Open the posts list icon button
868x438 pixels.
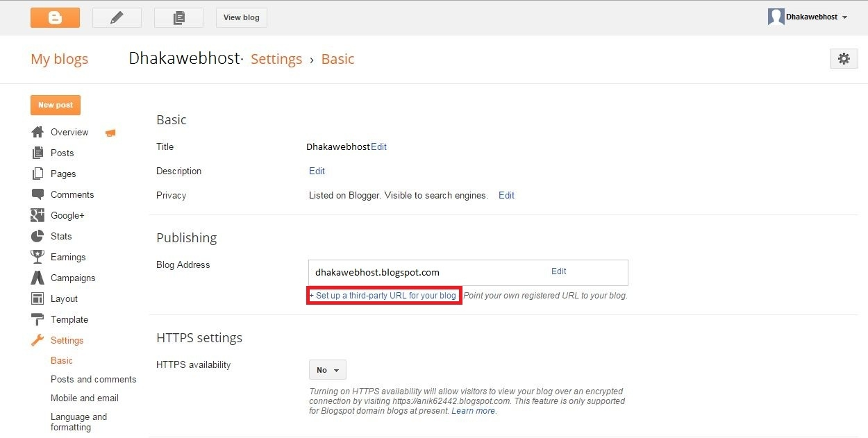[178, 17]
